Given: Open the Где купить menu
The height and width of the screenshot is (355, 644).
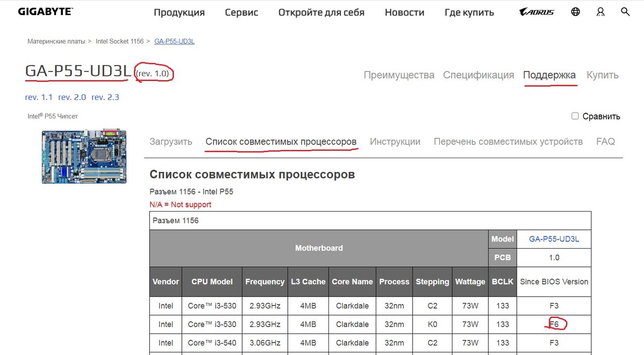Looking at the screenshot, I should coord(470,12).
